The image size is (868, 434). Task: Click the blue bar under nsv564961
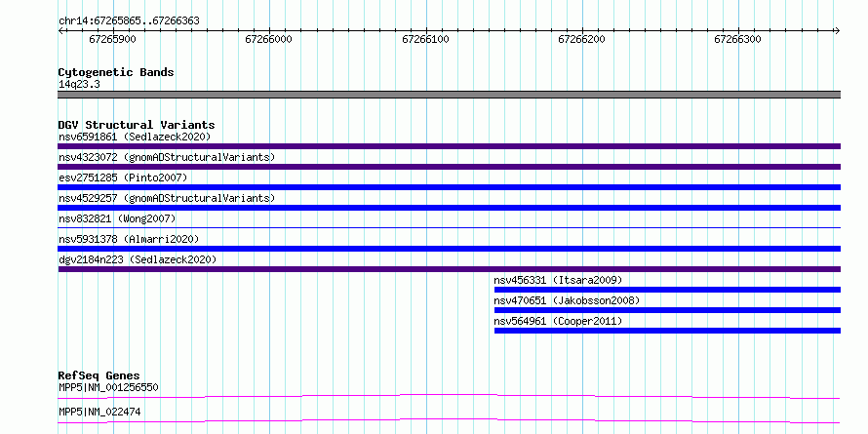[x=668, y=331]
